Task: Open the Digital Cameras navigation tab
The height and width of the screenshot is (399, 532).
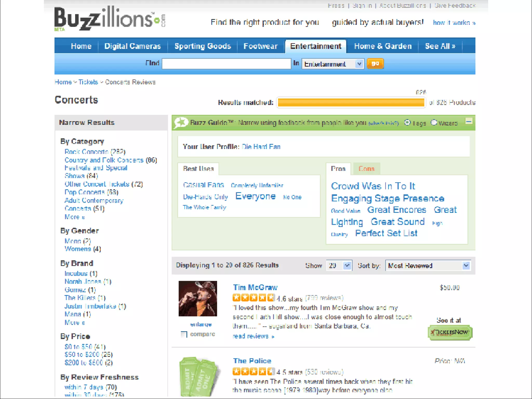Action: (132, 46)
